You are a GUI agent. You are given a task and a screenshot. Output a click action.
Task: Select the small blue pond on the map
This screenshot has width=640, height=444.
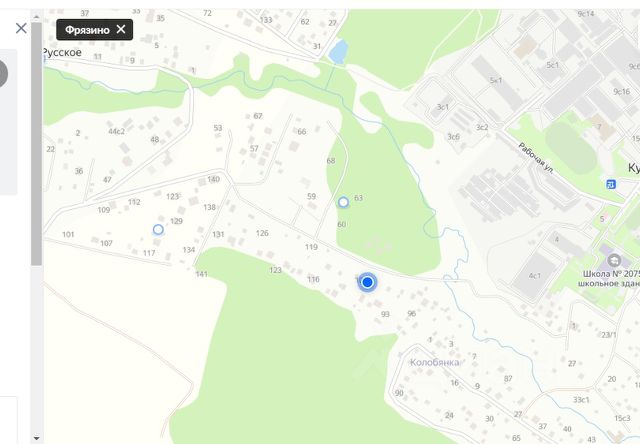[338, 51]
